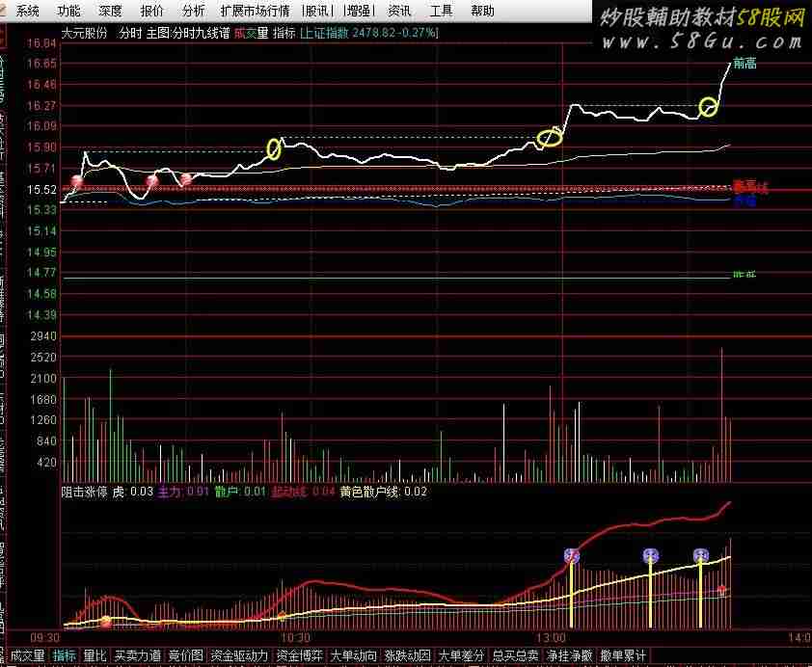The width and height of the screenshot is (812, 667).
Task: Show the 竞价图 tab
Action: tap(185, 655)
